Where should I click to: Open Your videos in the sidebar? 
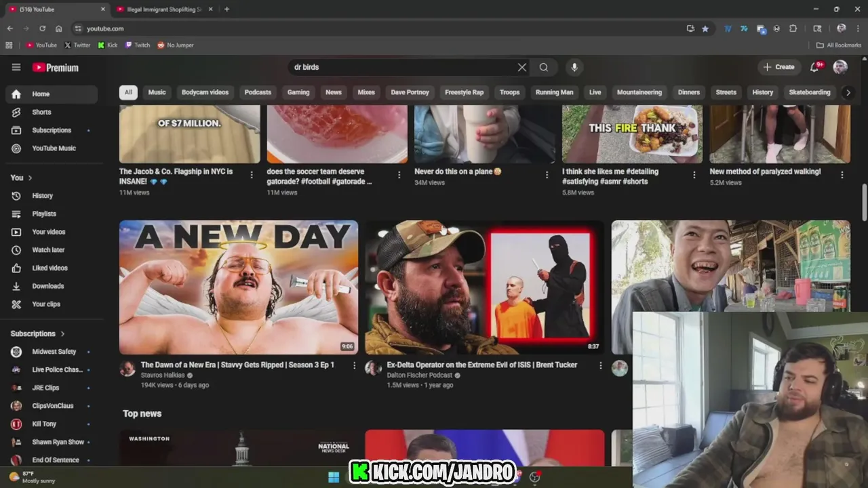52,232
